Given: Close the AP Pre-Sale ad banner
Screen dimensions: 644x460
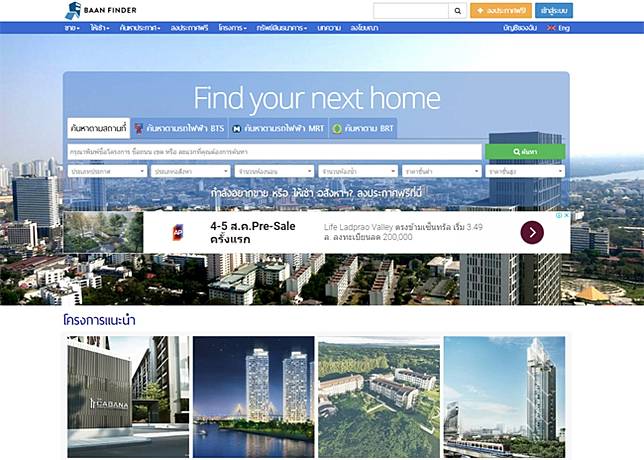Looking at the screenshot, I should point(566,215).
